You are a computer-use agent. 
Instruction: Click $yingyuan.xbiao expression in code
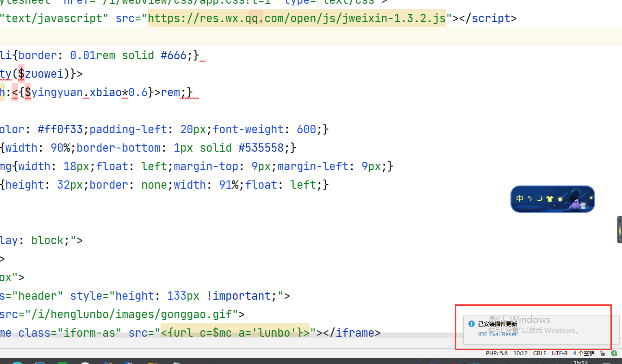point(73,93)
